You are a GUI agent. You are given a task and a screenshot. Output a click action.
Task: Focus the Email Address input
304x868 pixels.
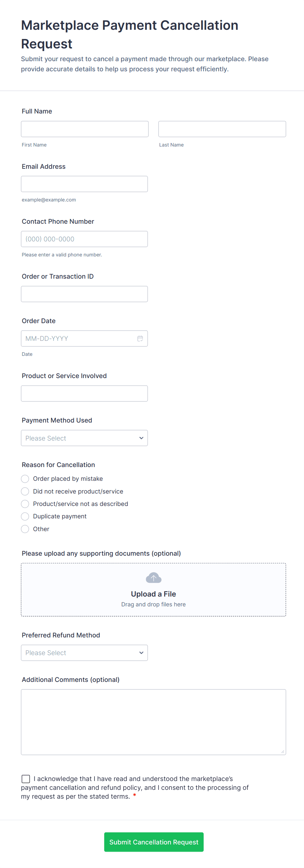point(84,184)
